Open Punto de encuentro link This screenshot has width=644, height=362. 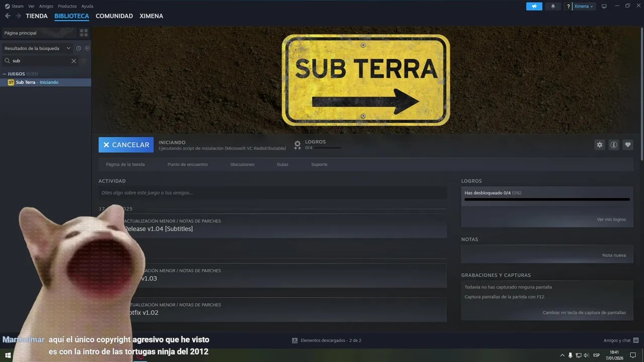188,164
